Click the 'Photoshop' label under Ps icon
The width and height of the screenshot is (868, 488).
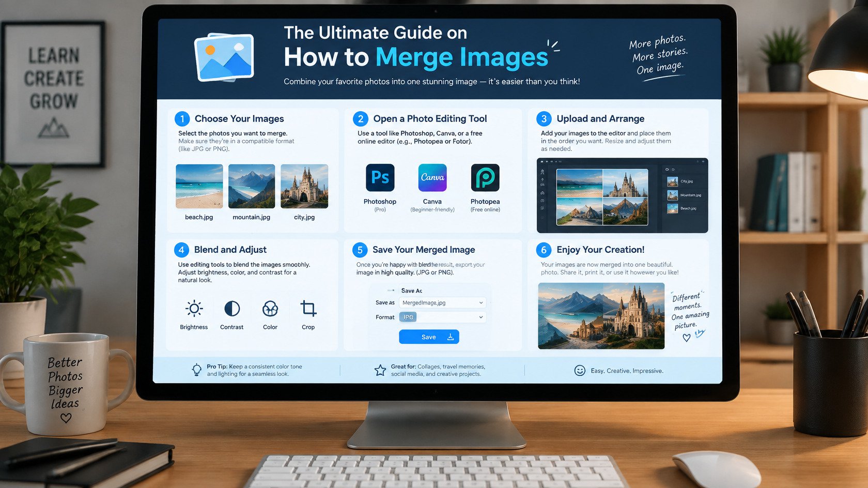(380, 202)
